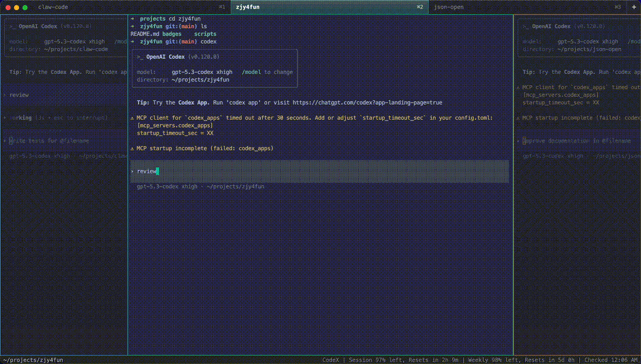Viewport: 641px width, 364px height.
Task: Focus the 'review' prompt input in middle pane
Action: pos(319,171)
